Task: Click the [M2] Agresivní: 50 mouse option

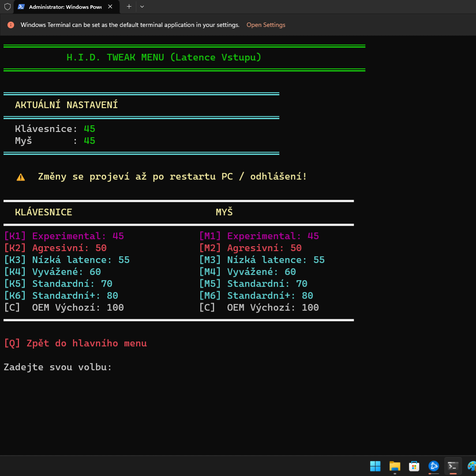Action: pos(250,248)
